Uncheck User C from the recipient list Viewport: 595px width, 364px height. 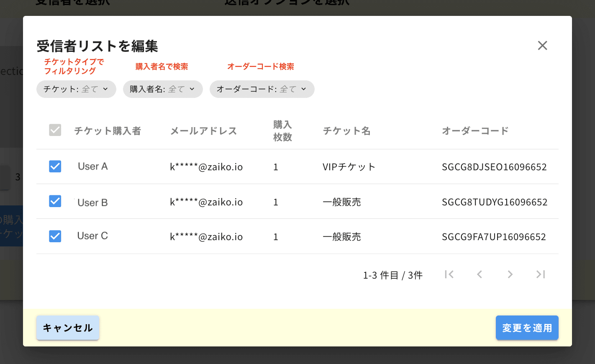55,236
